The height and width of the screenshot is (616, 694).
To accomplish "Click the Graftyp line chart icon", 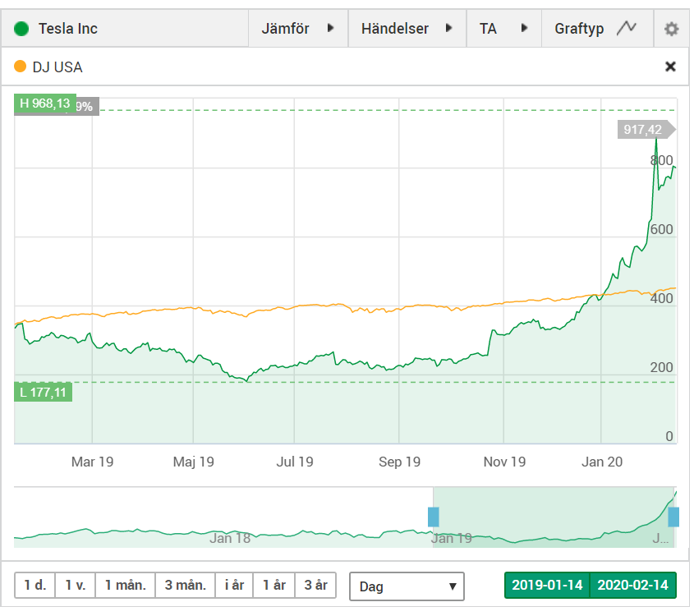I will (x=627, y=28).
